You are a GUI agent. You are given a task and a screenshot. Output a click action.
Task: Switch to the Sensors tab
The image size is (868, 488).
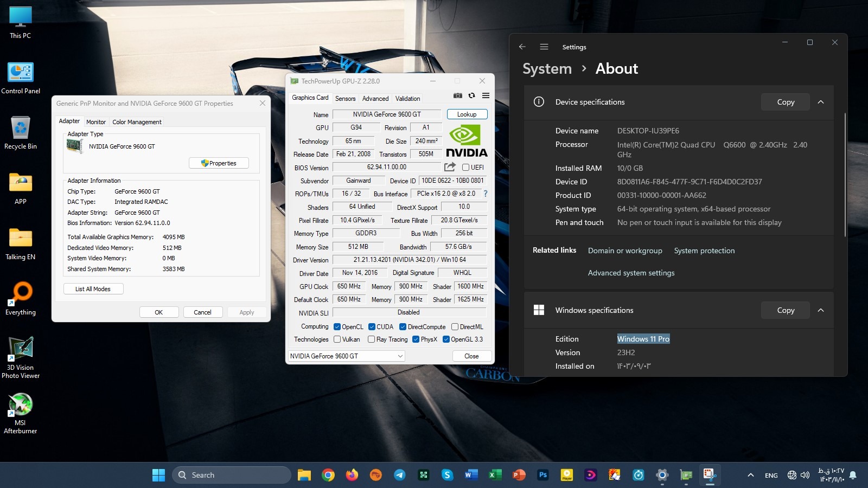pos(345,99)
